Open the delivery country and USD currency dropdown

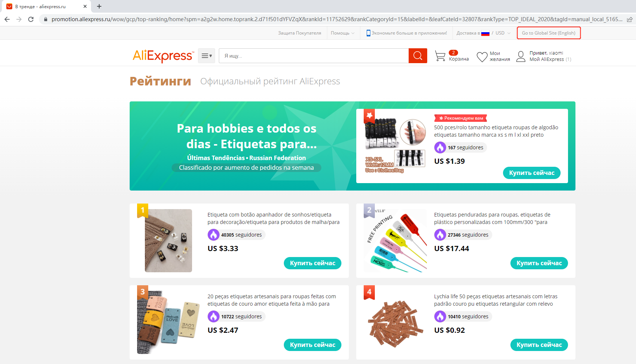[x=483, y=33]
